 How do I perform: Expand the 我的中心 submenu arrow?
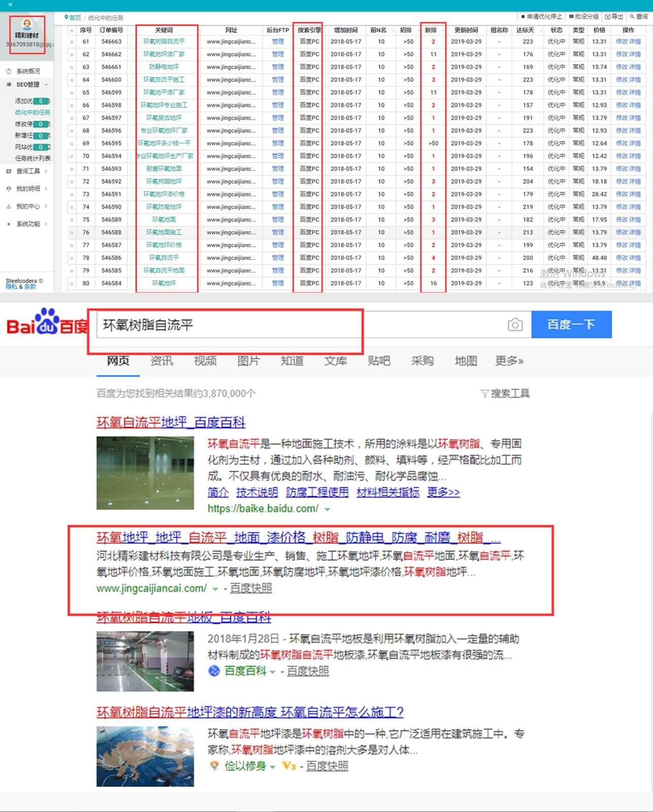(46, 207)
